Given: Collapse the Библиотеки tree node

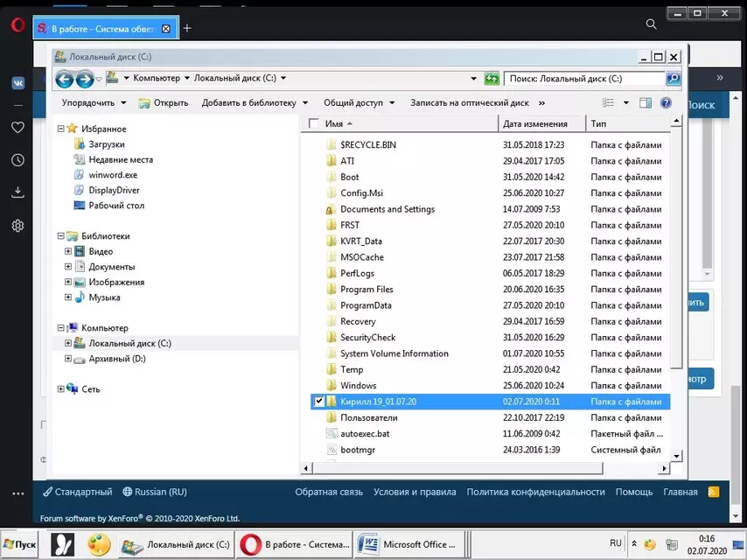Looking at the screenshot, I should click(x=60, y=236).
